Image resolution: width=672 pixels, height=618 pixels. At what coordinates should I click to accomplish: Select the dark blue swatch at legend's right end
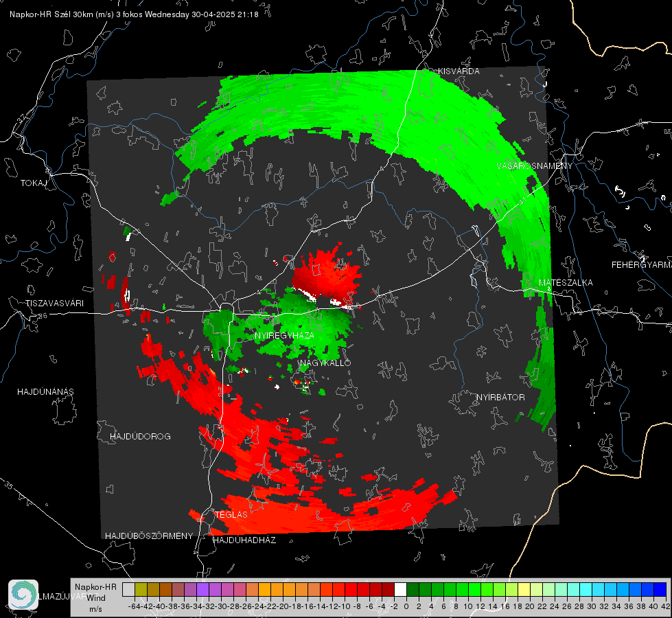660,590
